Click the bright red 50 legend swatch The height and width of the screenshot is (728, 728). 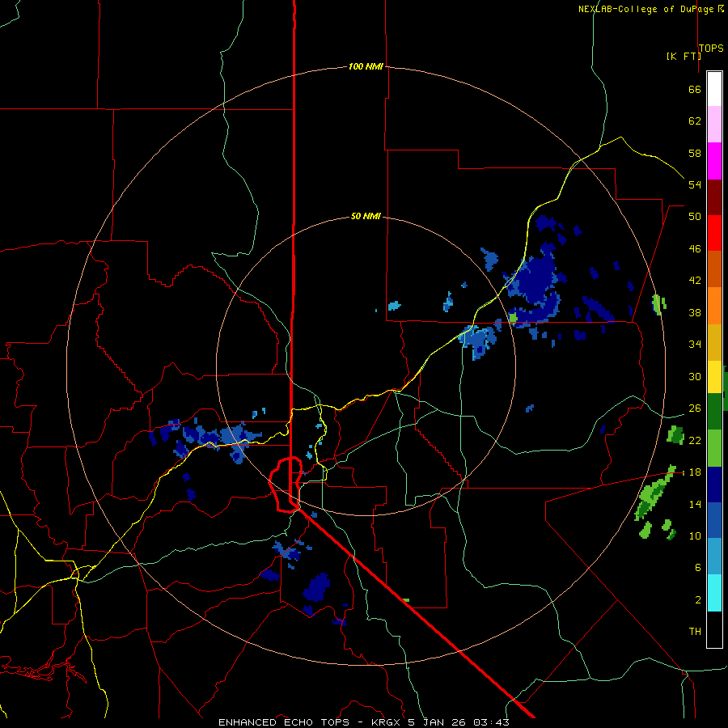coord(714,233)
